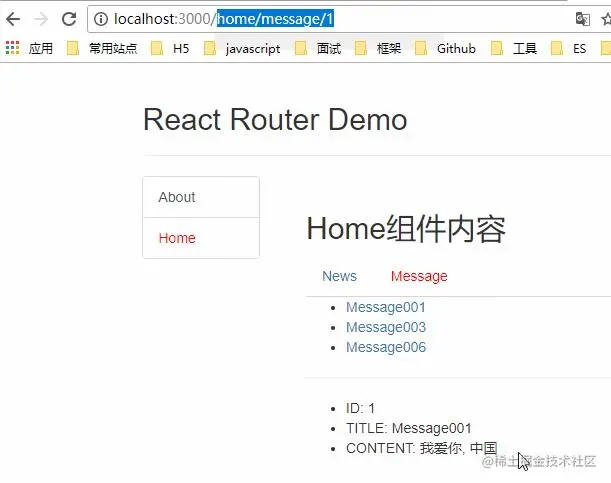Viewport: 611px width, 483px height.
Task: Click the translate page icon
Action: pyautogui.click(x=583, y=19)
